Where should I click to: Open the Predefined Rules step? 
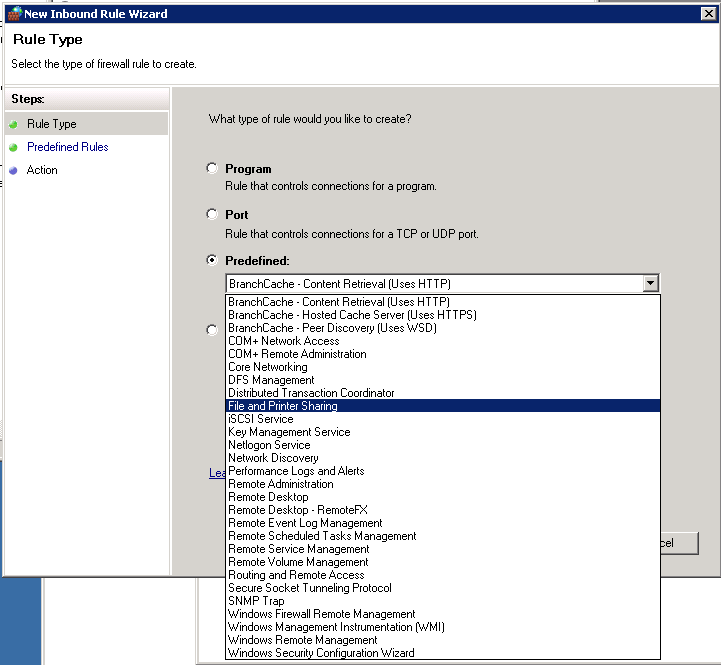tap(68, 147)
